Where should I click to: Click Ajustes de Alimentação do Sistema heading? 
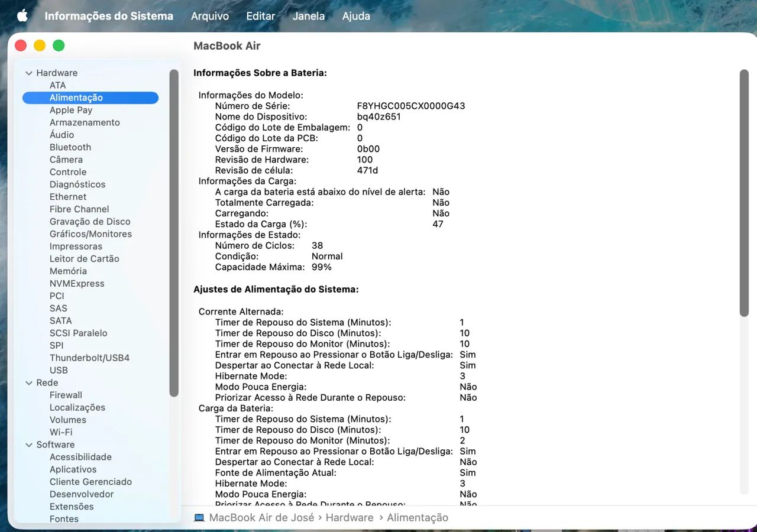pos(276,290)
